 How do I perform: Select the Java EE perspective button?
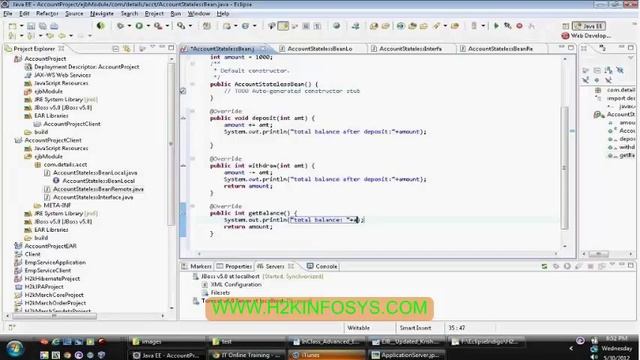(589, 26)
